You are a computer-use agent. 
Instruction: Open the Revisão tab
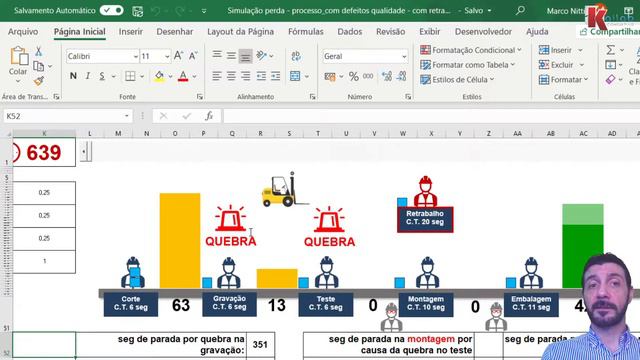(x=391, y=31)
